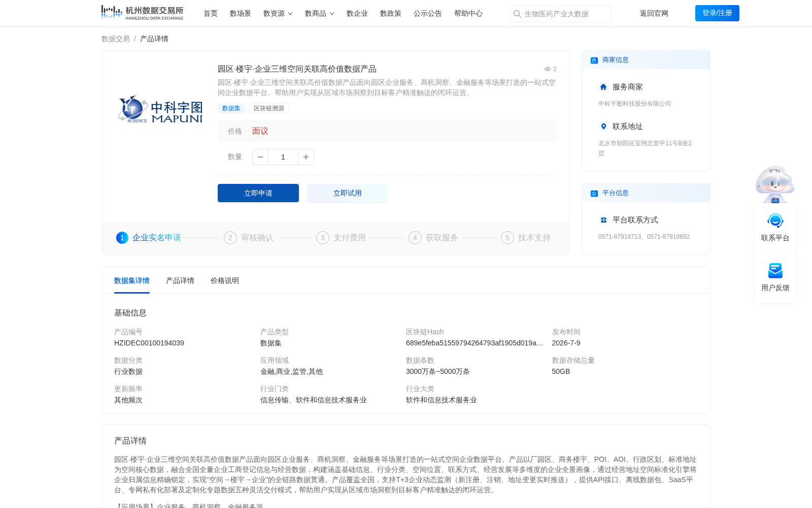
Task: Click the 平台信息 header icon
Action: pyautogui.click(x=594, y=193)
